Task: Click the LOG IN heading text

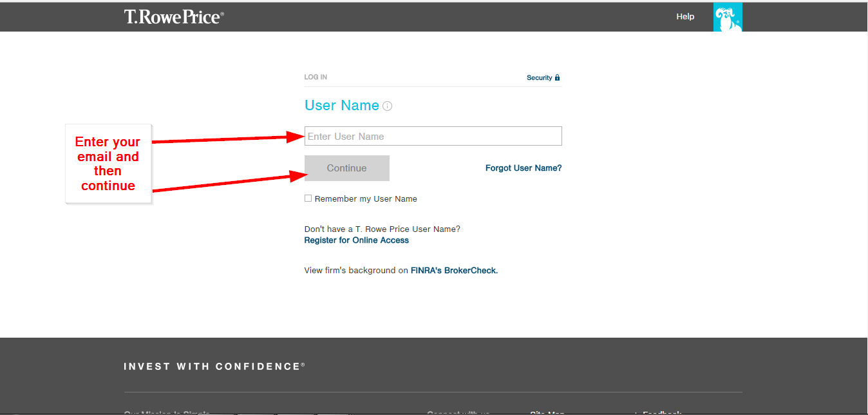Action: (316, 77)
